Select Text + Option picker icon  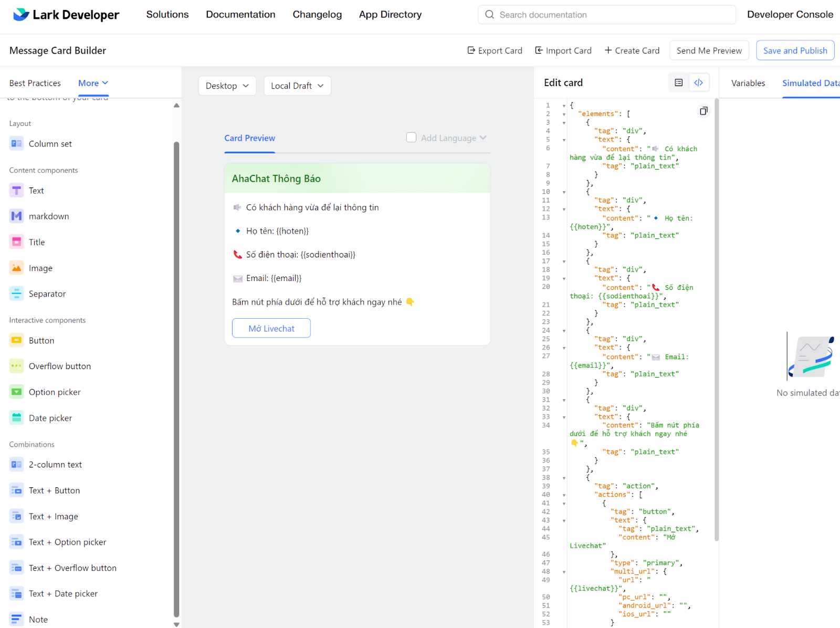click(17, 542)
